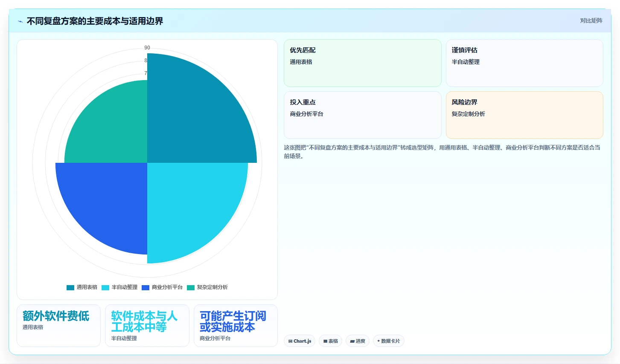Toggle the 通用表格 legend swatch

(x=70, y=287)
